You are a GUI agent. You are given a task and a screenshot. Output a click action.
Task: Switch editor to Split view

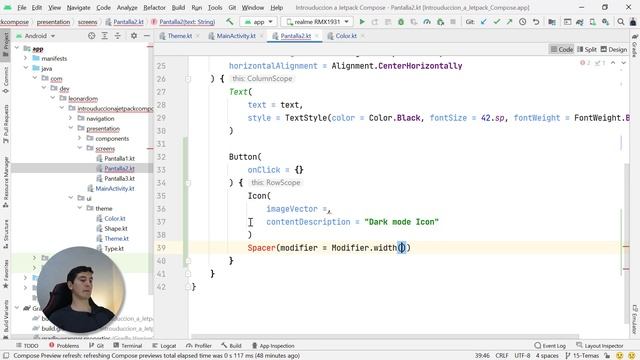587,49
